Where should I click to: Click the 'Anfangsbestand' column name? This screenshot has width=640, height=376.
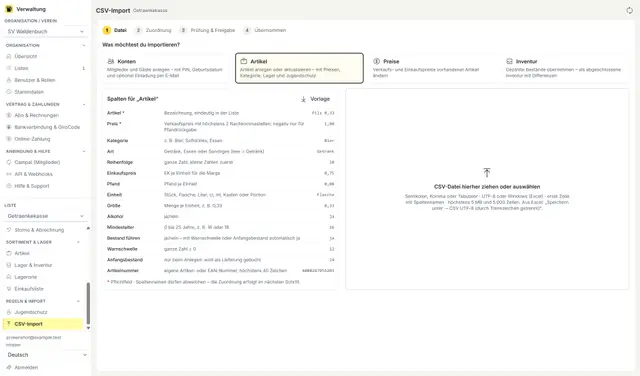[x=125, y=260]
